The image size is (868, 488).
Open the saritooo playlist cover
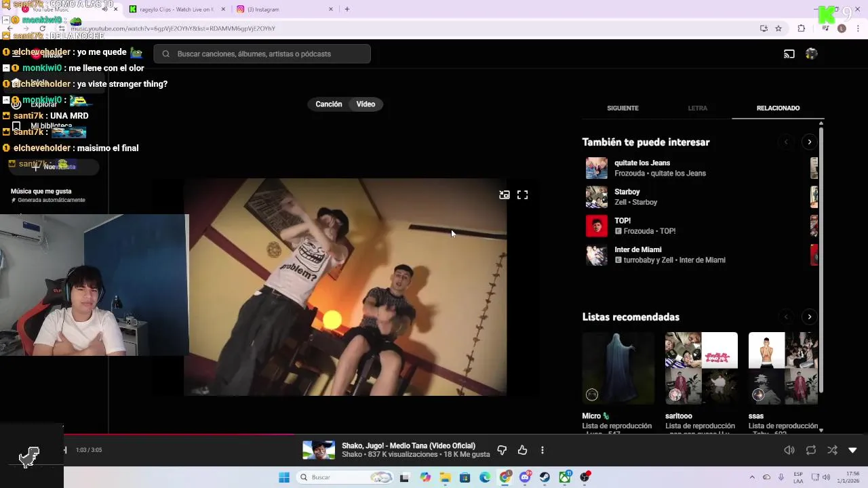point(701,369)
